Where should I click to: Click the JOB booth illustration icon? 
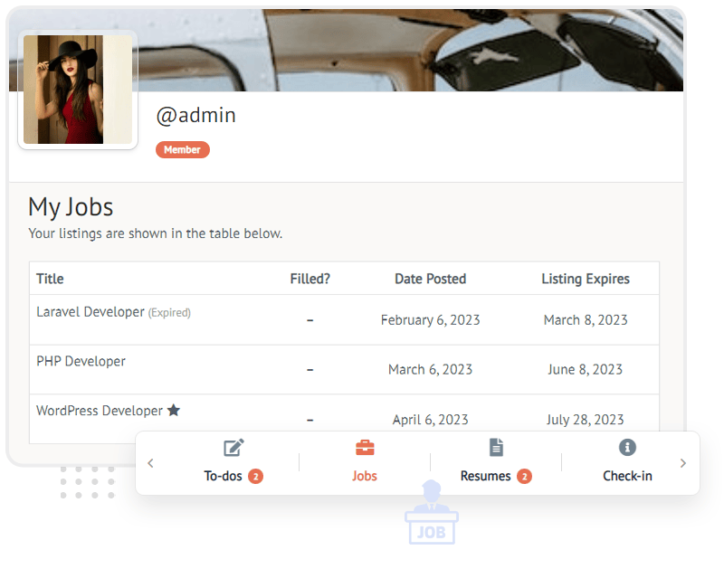[431, 513]
